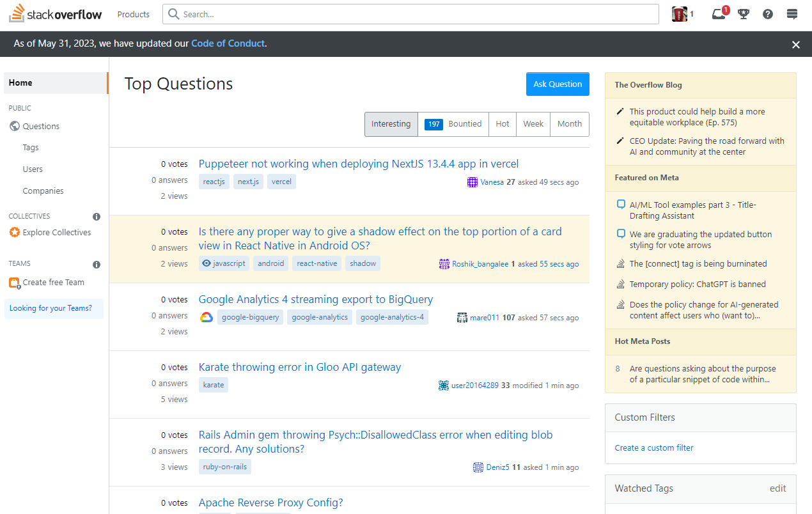This screenshot has height=514, width=812.
Task: Switch to the Hot tab
Action: pyautogui.click(x=503, y=124)
